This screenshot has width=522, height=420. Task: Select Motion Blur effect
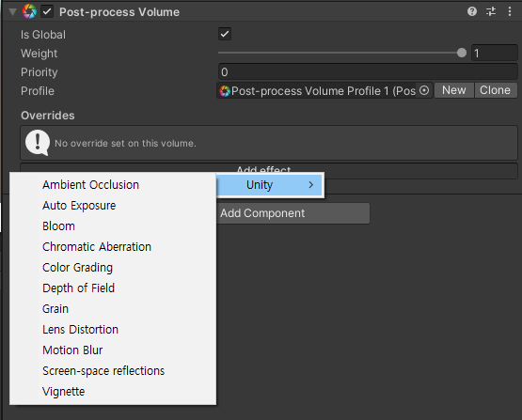pos(113,350)
